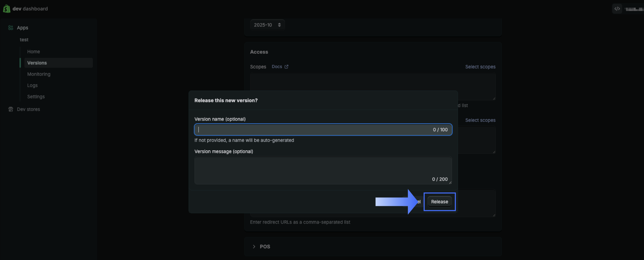Open the 2025-10 API version selector

267,25
